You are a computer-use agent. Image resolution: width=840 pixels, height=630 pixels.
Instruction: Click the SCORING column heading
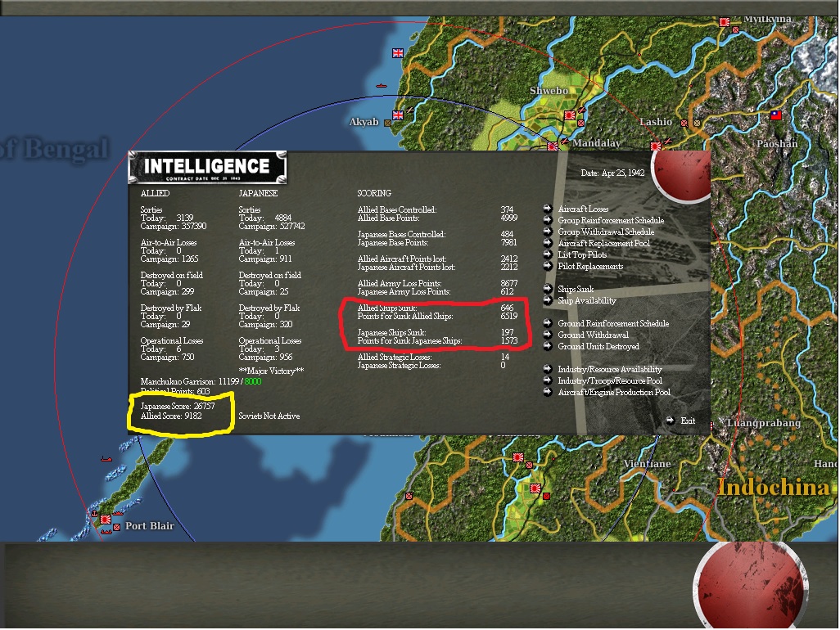pos(374,193)
